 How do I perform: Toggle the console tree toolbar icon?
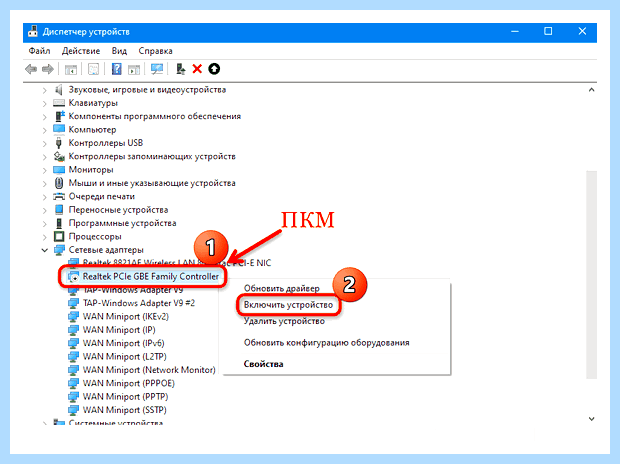tap(71, 69)
